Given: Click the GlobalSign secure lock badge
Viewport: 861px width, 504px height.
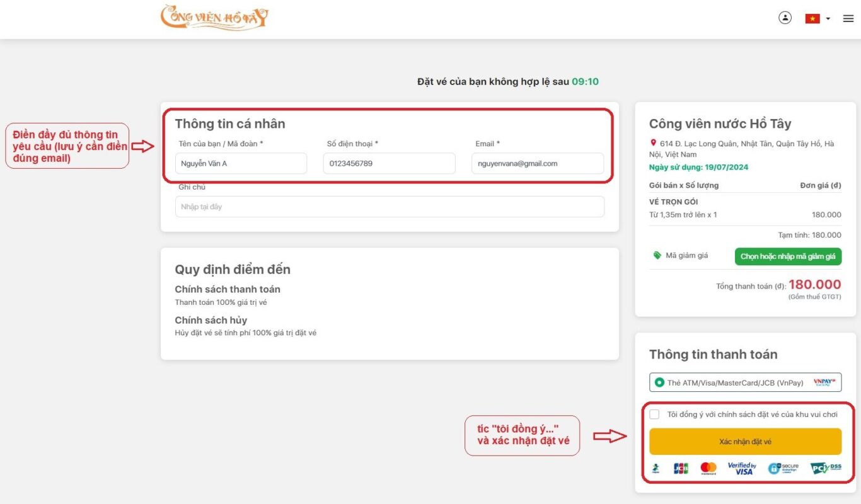Looking at the screenshot, I should (783, 468).
